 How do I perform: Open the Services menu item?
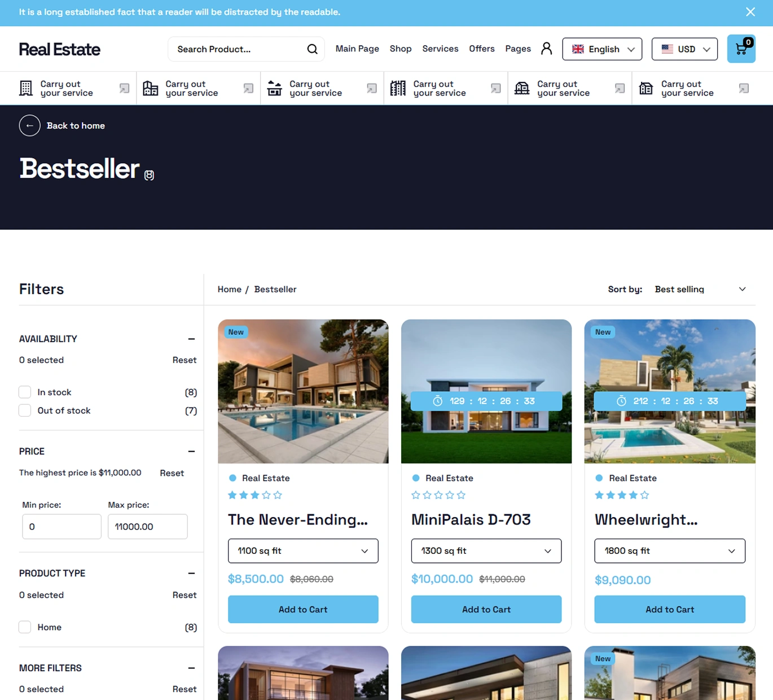point(440,49)
